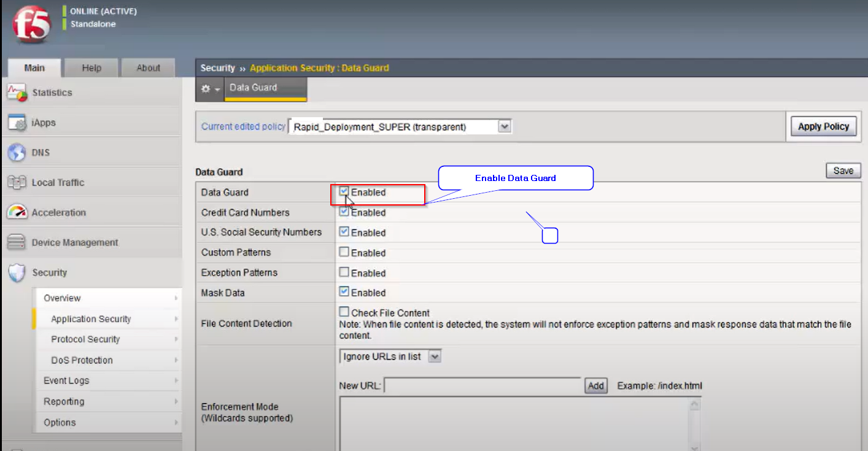Open the Statistics menu item
This screenshot has height=451, width=868.
pos(52,93)
